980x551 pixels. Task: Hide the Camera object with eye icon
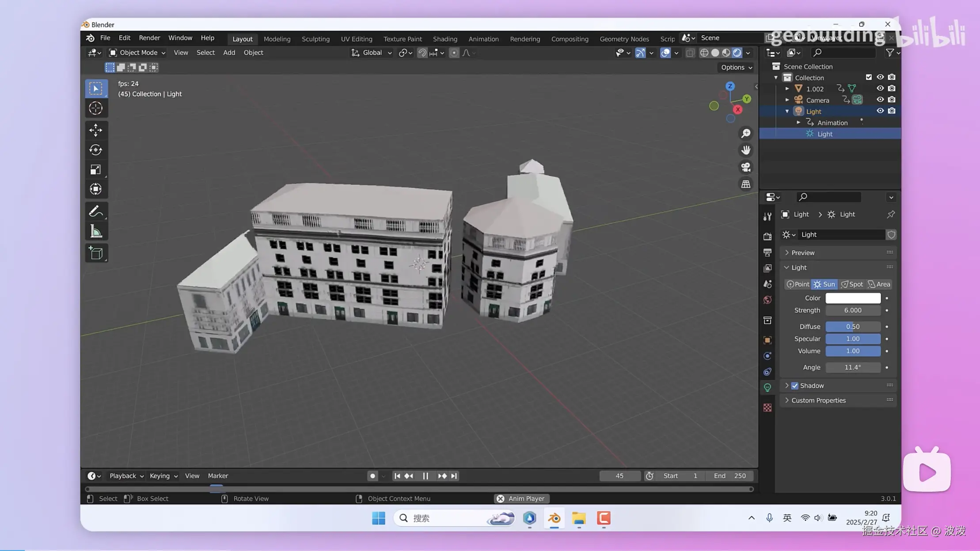[x=880, y=100]
